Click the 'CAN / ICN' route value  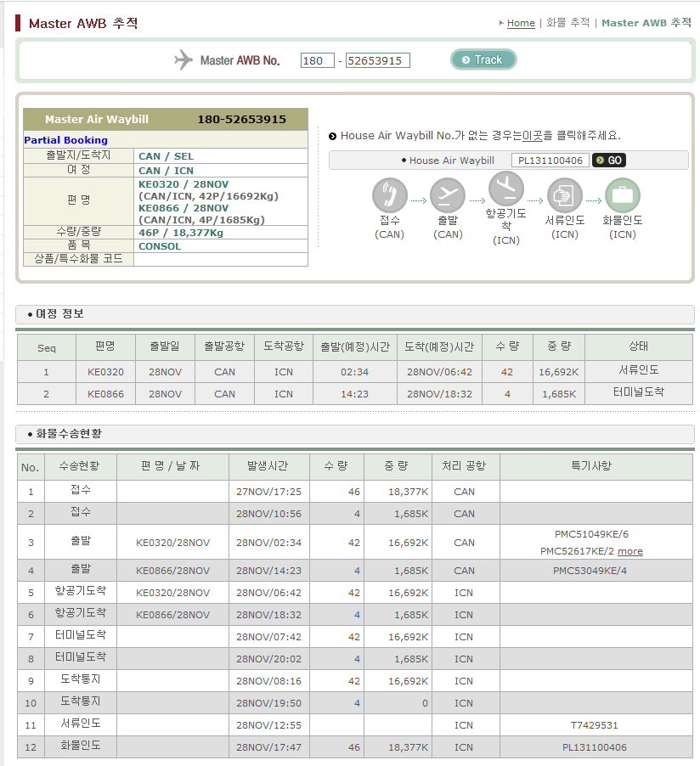(x=167, y=171)
